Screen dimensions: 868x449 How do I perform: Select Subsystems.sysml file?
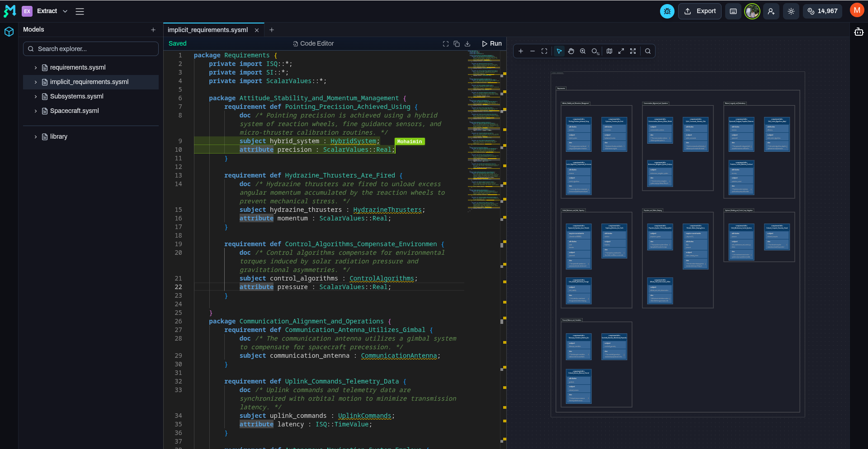77,96
